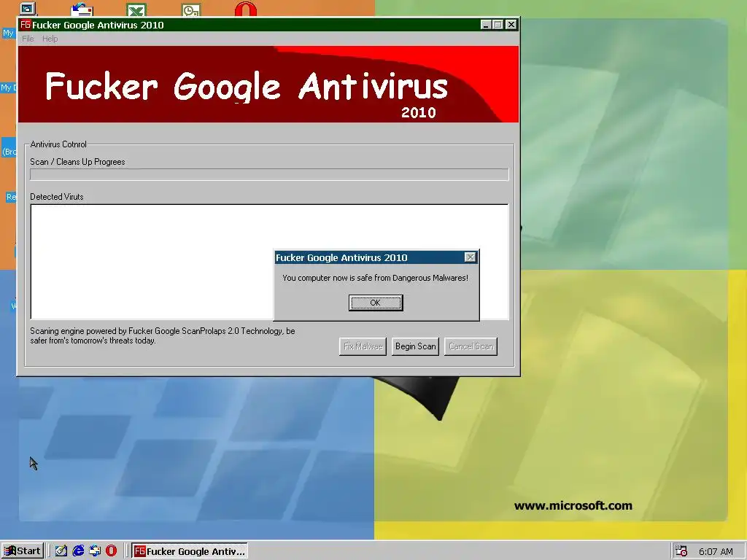Click the 'You computer now is safe' message
The width and height of the screenshot is (747, 560).
[x=376, y=278]
